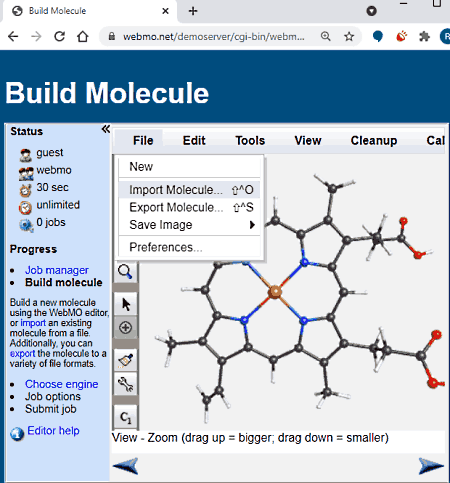Viewport: 450px width, 483px height.
Task: Choose New from File menu
Action: pyautogui.click(x=189, y=166)
